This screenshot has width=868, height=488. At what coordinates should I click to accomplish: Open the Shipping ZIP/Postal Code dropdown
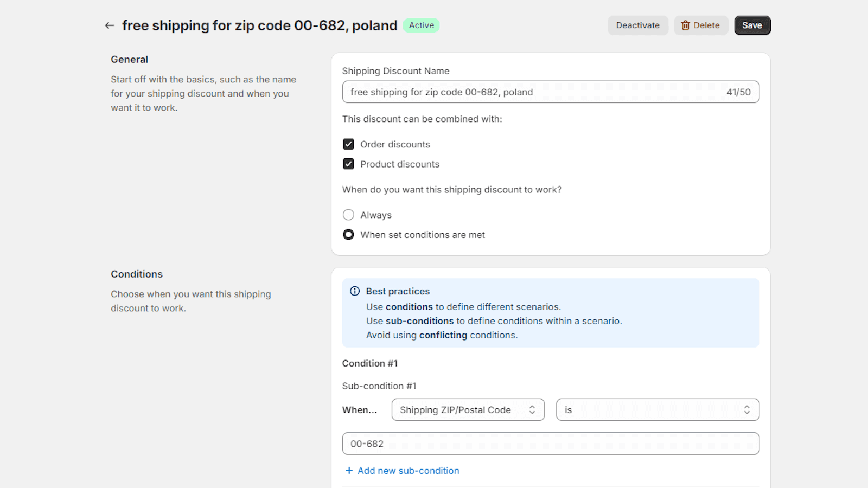pyautogui.click(x=468, y=410)
